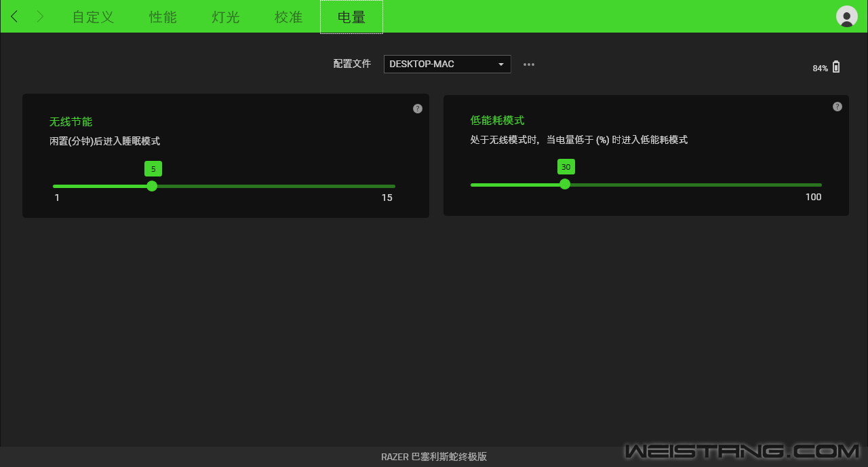Click the RAZER 巴塞利斯蛇终极版 device label
This screenshot has width=868, height=467.
click(434, 457)
